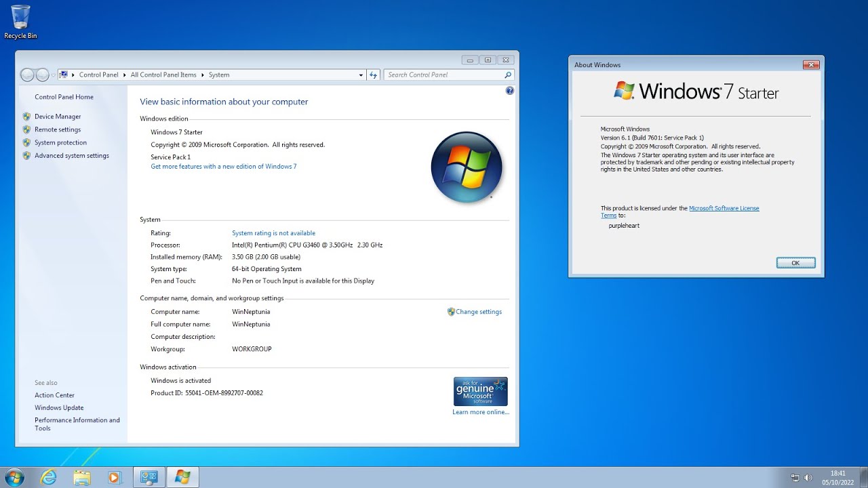This screenshot has height=488, width=868.
Task: Click the shield icon beside System protection
Action: (26, 142)
